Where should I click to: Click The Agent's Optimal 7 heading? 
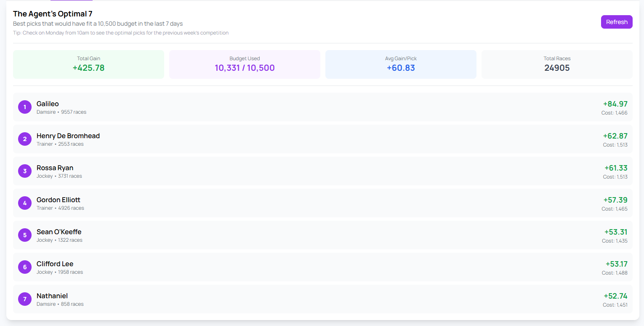click(x=53, y=14)
